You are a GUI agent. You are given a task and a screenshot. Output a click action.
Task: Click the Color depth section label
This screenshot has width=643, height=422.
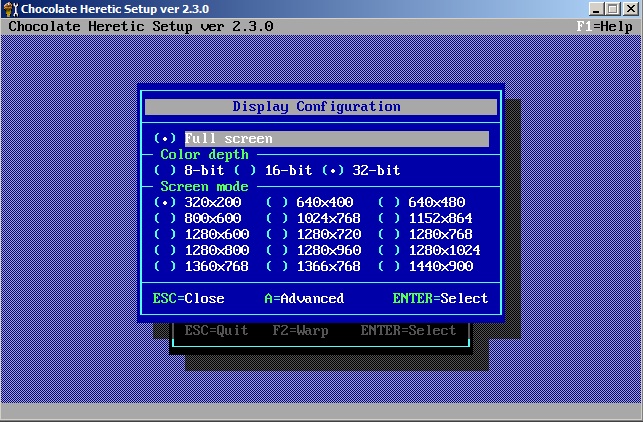pos(205,155)
